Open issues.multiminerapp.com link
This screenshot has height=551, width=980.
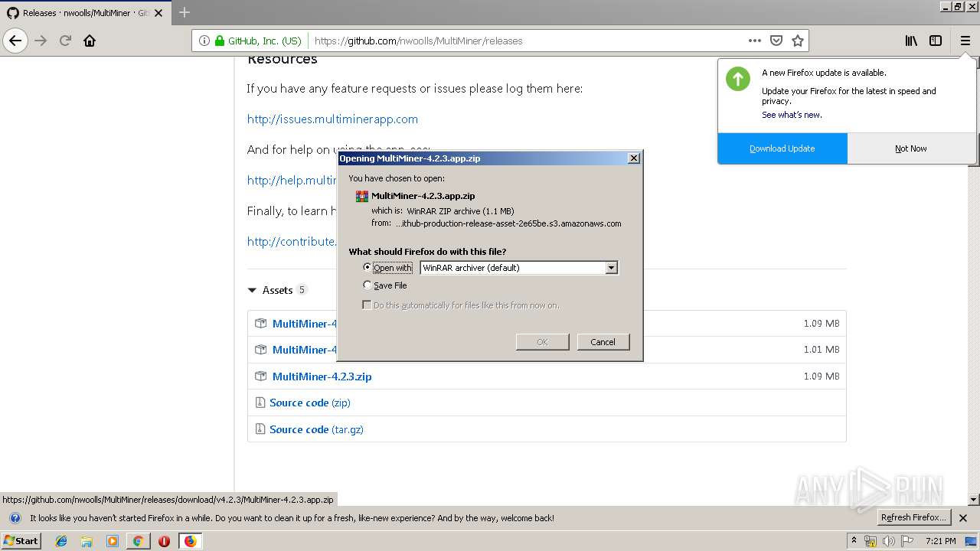click(x=332, y=119)
